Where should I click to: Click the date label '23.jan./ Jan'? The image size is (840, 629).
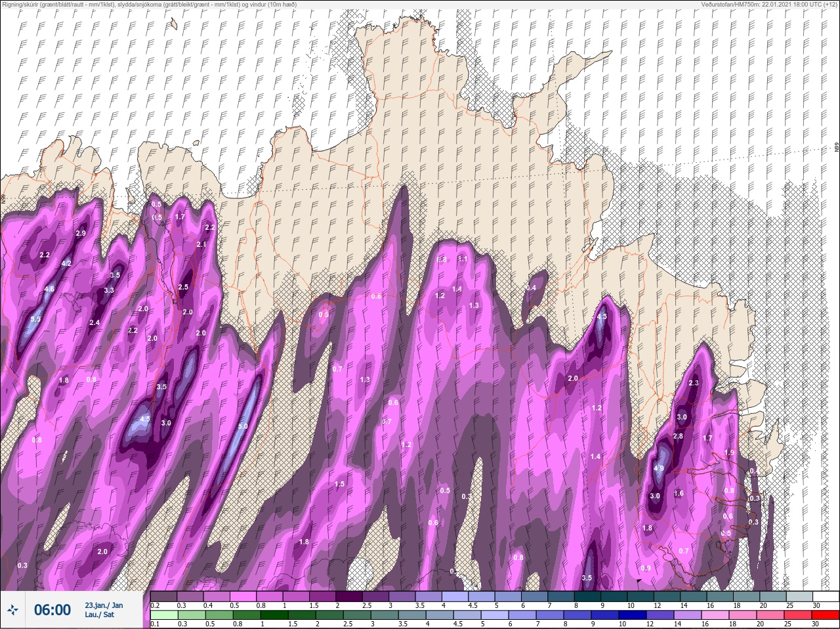point(104,605)
